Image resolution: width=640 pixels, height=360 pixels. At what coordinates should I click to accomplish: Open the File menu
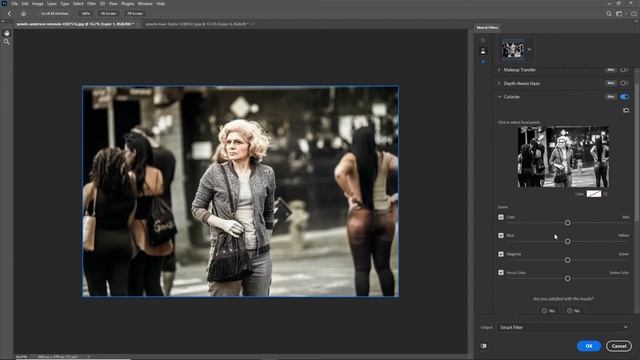15,4
